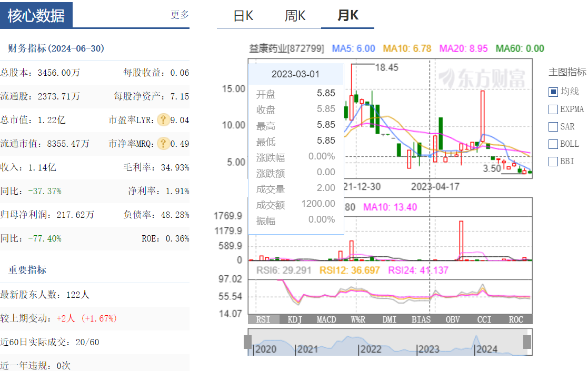Click the 每股净资产：7.15 value
Image resolution: width=588 pixels, height=371 pixels.
[x=152, y=96]
